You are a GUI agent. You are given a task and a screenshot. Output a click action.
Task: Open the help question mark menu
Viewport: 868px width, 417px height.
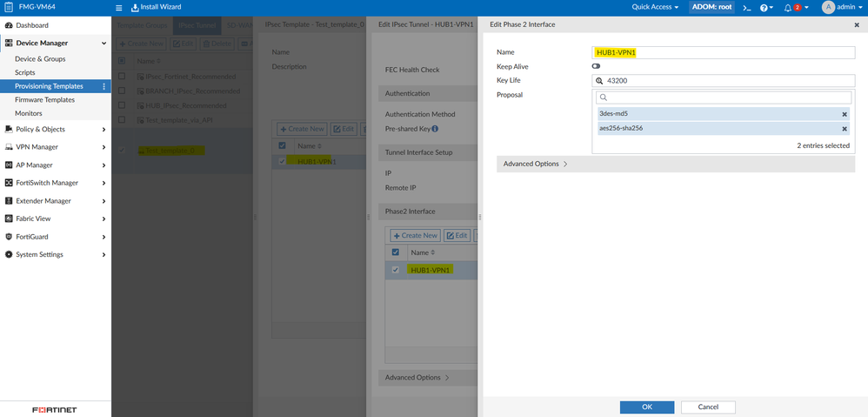coord(766,8)
